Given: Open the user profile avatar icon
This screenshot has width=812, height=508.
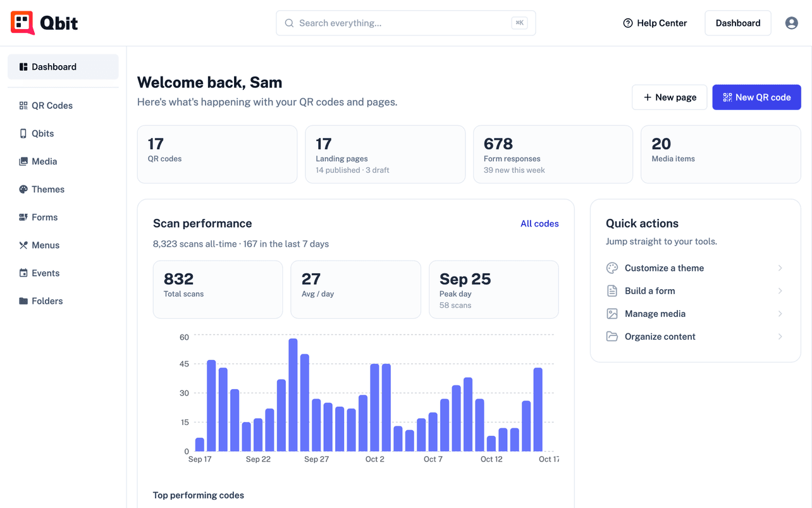Looking at the screenshot, I should point(791,23).
